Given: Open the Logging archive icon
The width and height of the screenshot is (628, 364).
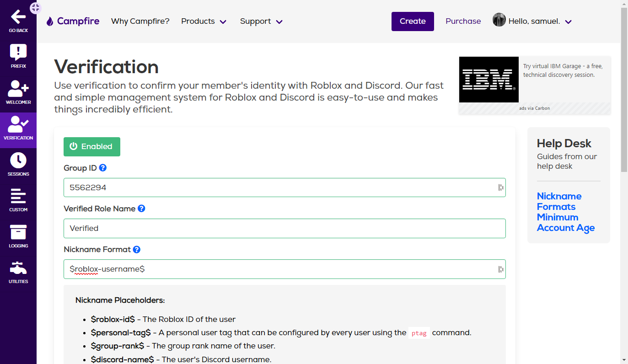Looking at the screenshot, I should [x=18, y=232].
